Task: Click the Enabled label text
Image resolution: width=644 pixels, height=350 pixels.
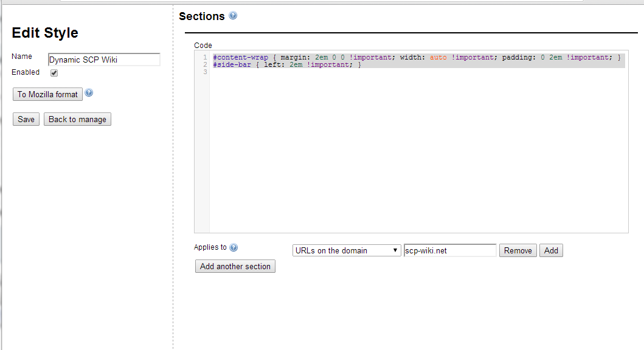Action: pos(26,72)
